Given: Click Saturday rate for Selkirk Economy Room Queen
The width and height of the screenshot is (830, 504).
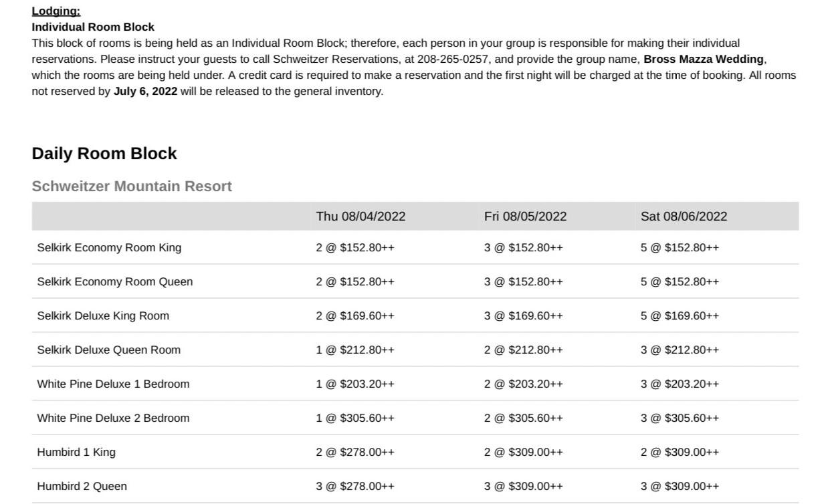Looking at the screenshot, I should coord(680,282).
